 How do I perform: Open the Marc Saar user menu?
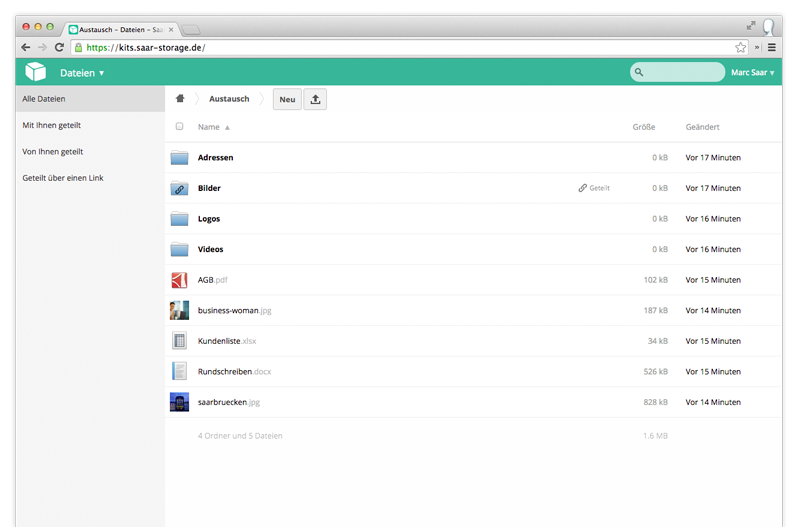752,73
